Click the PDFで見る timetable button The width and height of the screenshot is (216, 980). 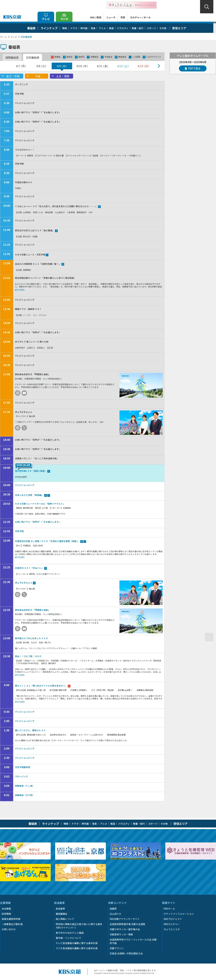click(193, 68)
